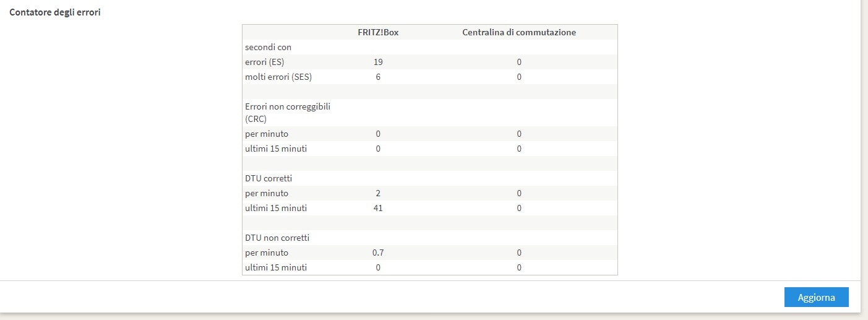Click the secondi con row label
868x320 pixels.
click(268, 47)
